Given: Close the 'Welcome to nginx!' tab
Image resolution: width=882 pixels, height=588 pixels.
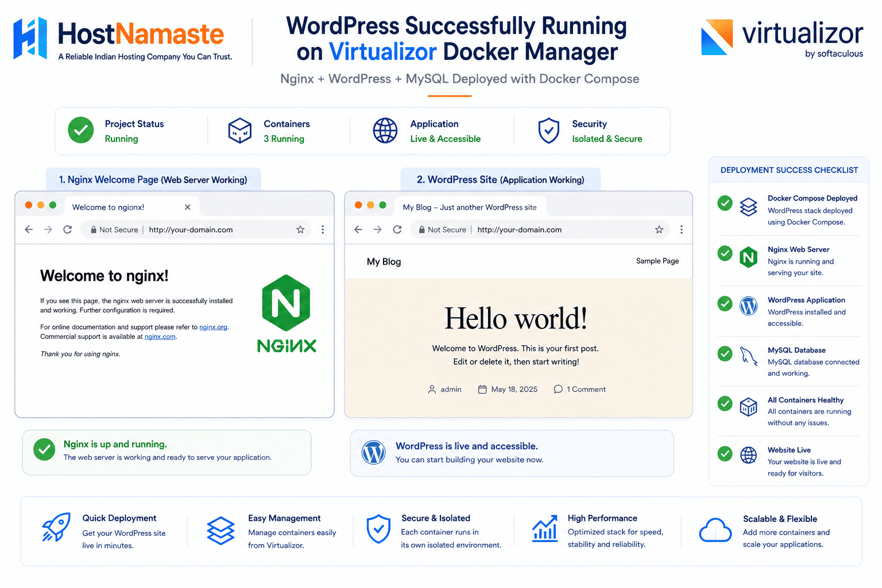Looking at the screenshot, I should pos(188,207).
